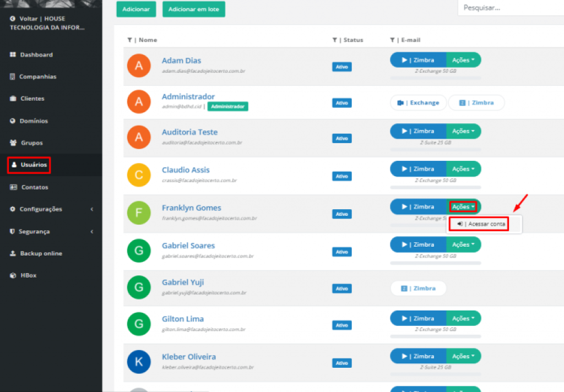Click the filter icon beside E-mail column
The image size is (564, 392).
pyautogui.click(x=392, y=40)
